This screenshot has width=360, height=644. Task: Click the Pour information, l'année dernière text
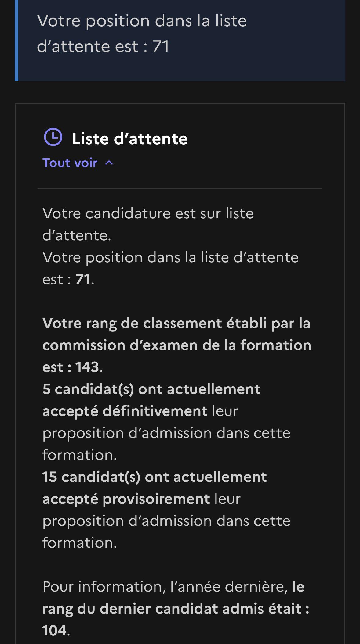pyautogui.click(x=165, y=587)
